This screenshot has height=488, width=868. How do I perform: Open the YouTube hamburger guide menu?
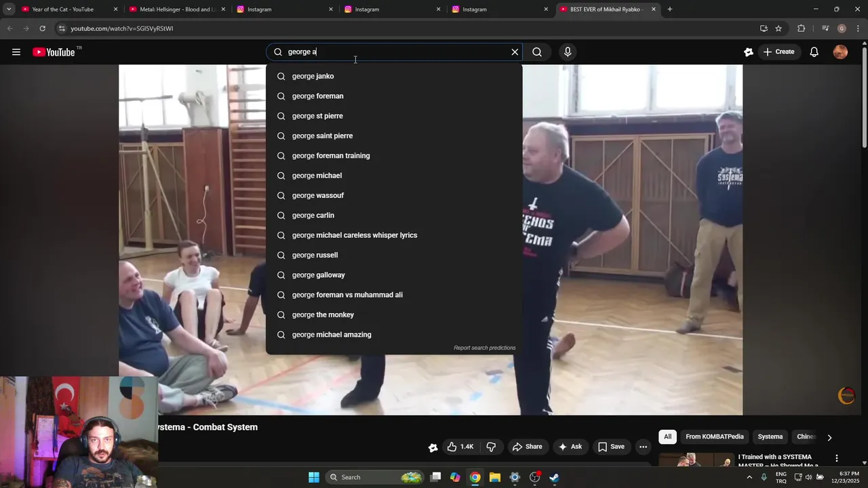point(16,52)
